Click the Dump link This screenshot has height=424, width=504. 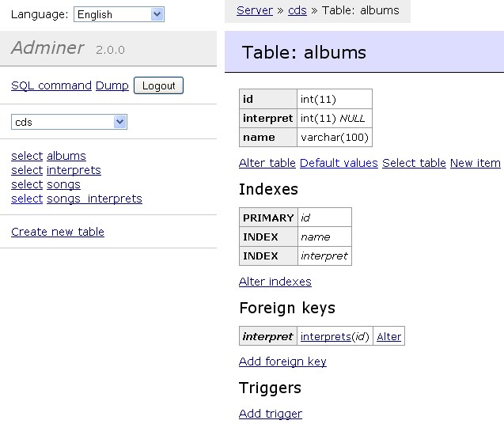pyautogui.click(x=112, y=85)
